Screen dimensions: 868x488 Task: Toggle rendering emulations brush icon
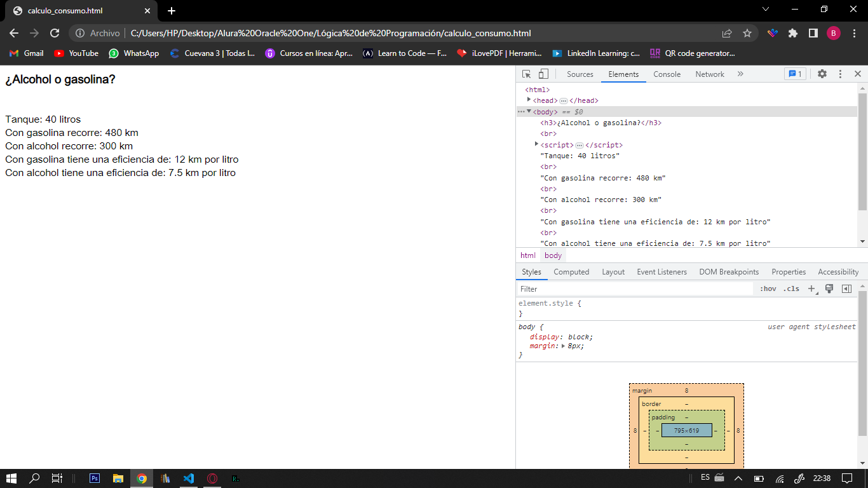[x=829, y=288]
